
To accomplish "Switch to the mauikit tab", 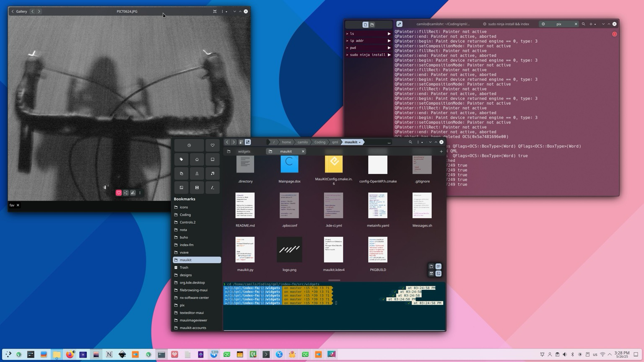I will click(x=286, y=152).
